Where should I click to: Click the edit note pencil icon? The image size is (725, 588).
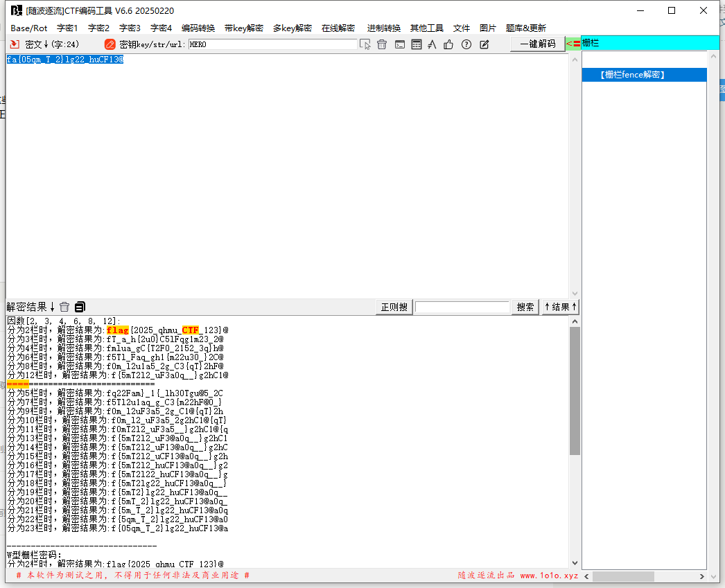point(484,44)
